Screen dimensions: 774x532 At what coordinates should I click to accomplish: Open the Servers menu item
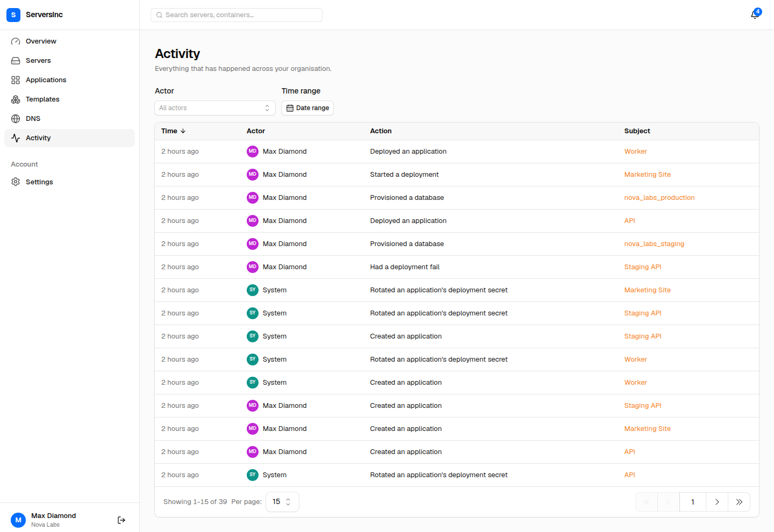(69, 61)
